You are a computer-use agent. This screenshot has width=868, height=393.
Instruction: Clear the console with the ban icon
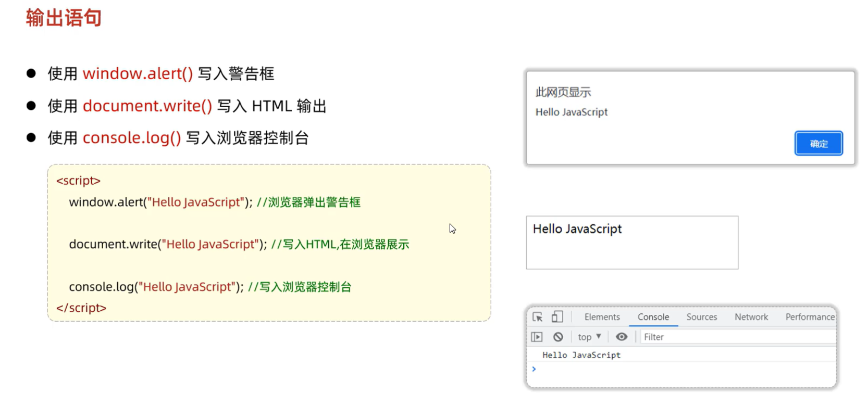[x=558, y=337]
